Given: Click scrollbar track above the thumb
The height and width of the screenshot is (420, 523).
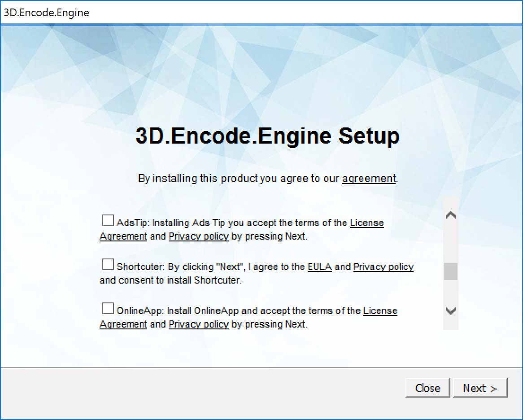Looking at the screenshot, I should tap(451, 242).
